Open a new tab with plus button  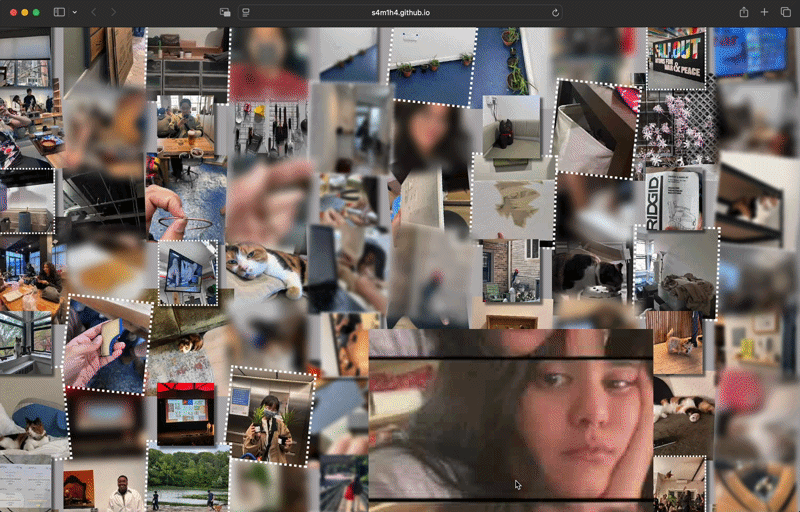coord(765,12)
